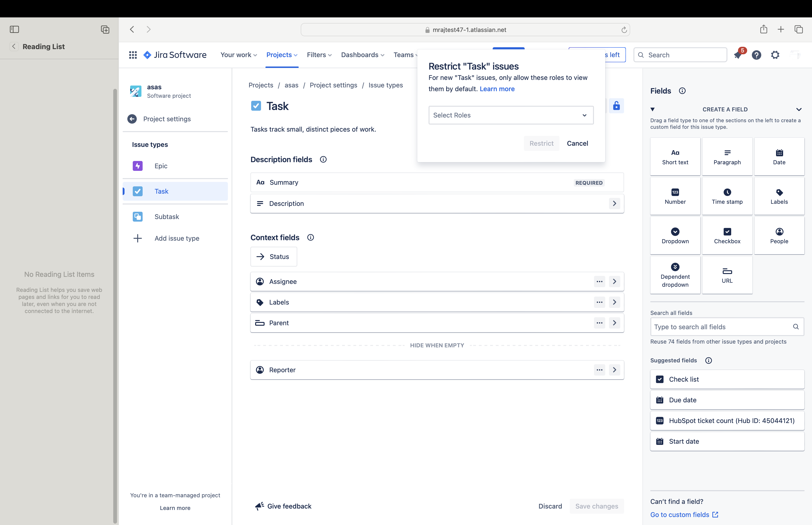Click Cancel in the Restrict dialog

pos(577,144)
